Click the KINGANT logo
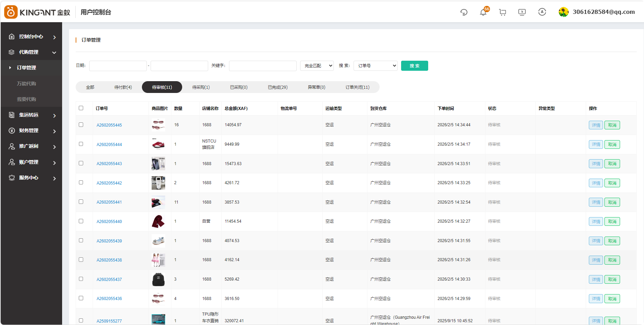This screenshot has height=325, width=644. (37, 12)
